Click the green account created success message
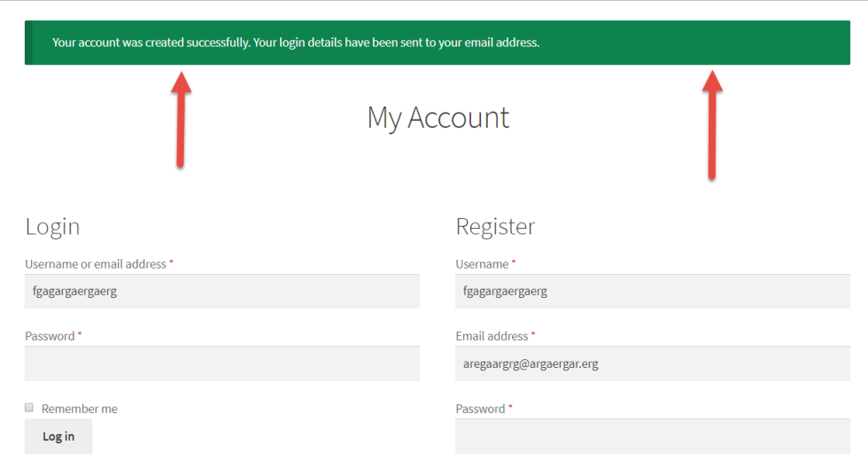868x461 pixels. 438,43
